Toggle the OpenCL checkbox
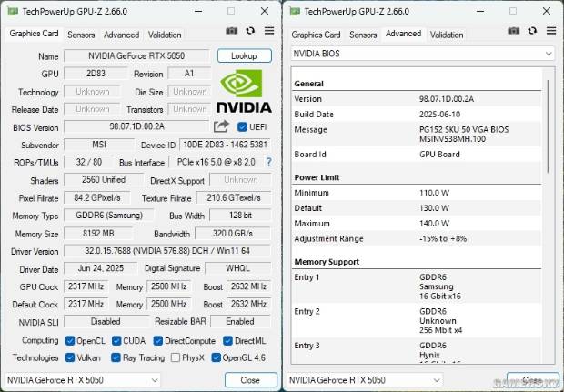This screenshot has height=392, width=564. (x=70, y=340)
